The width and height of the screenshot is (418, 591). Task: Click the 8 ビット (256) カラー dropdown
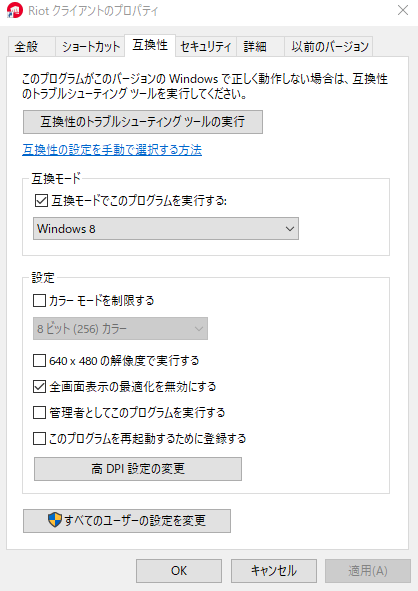click(120, 329)
